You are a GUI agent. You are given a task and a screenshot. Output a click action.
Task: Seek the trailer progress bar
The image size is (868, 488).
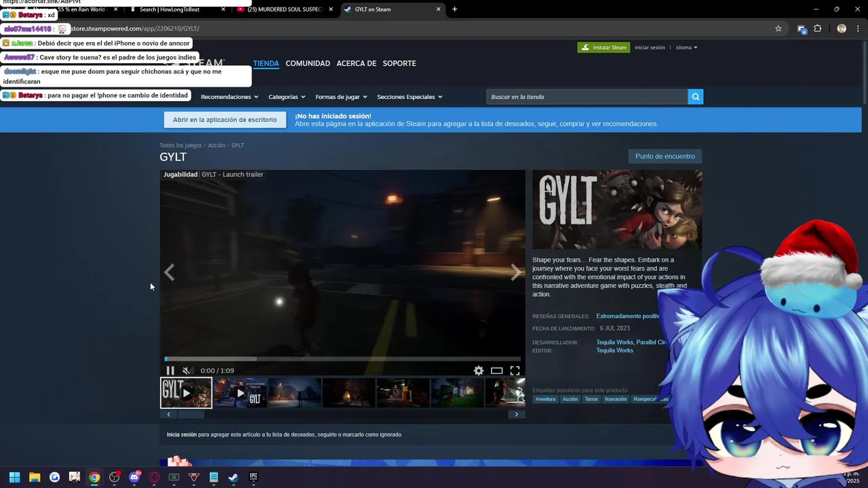coord(342,359)
